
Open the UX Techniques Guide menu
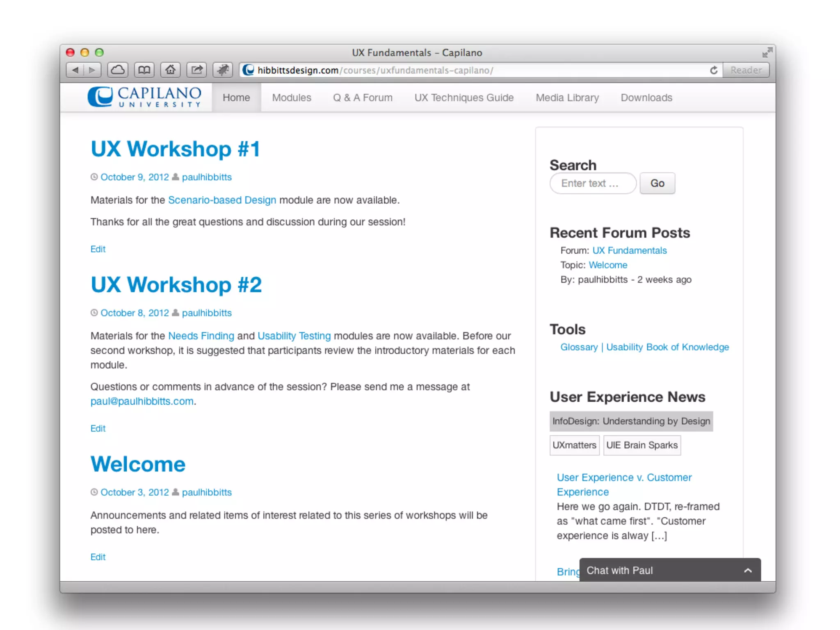point(464,98)
